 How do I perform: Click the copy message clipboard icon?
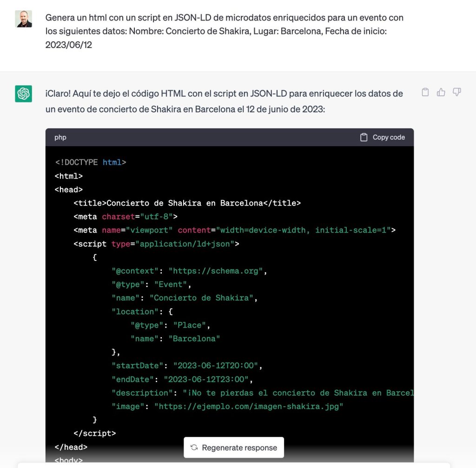[425, 92]
